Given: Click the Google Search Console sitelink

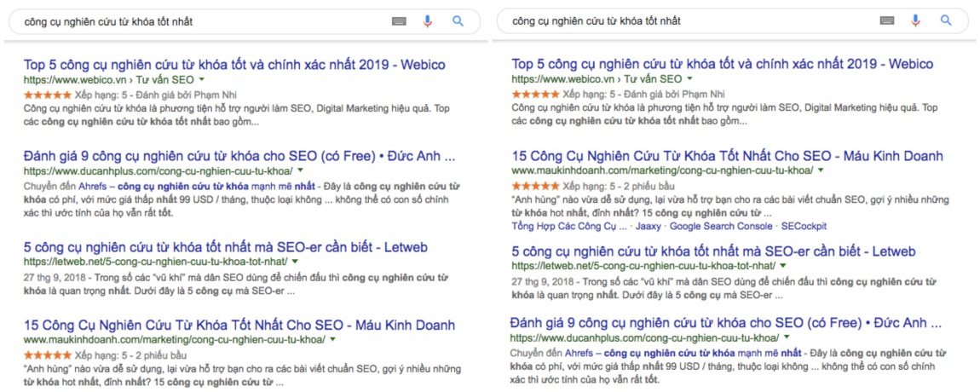Looking at the screenshot, I should [x=721, y=227].
